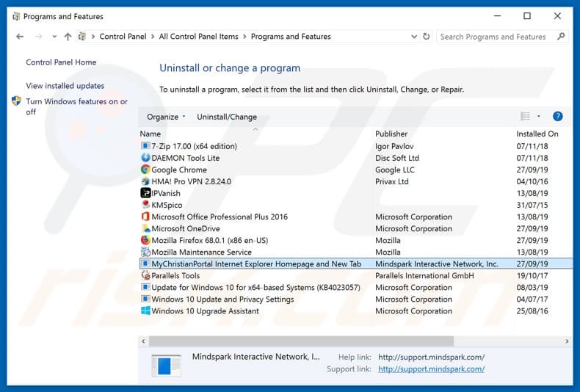Expand chevron before Control Panel breadcrumb

tap(93, 37)
